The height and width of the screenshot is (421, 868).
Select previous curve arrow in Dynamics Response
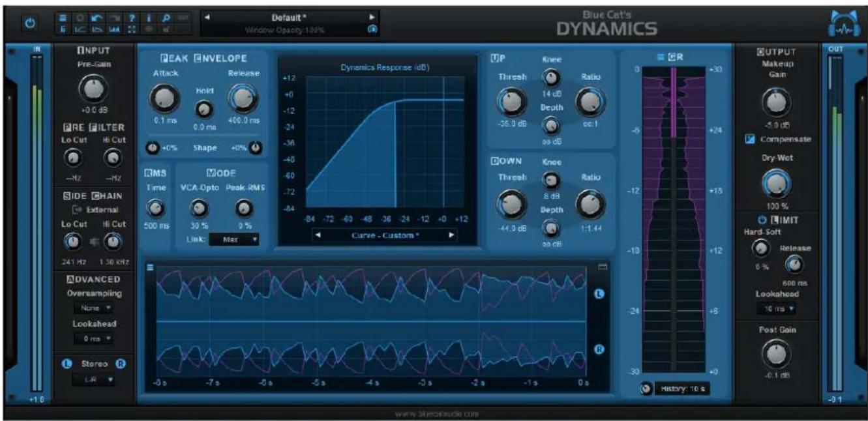coord(318,235)
